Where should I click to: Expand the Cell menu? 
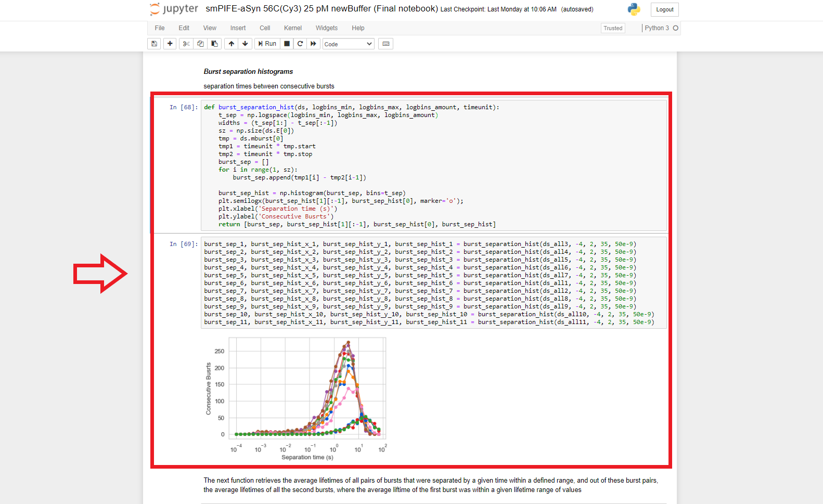coord(265,28)
